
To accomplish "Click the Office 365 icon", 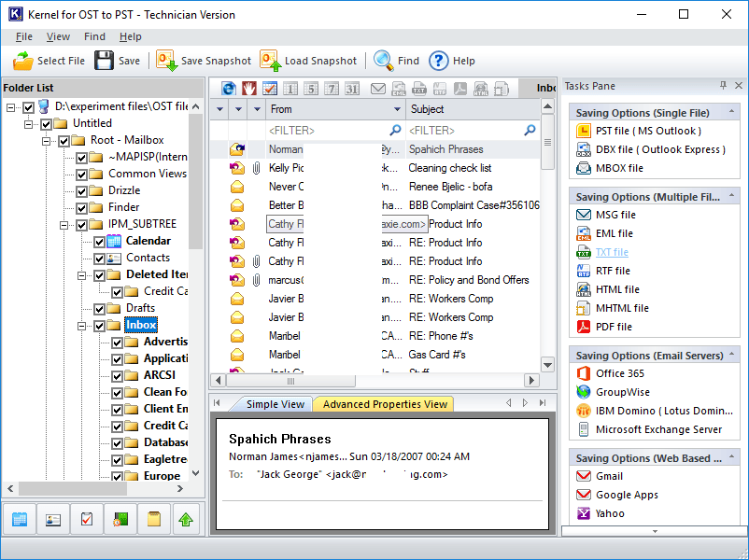I will 584,373.
